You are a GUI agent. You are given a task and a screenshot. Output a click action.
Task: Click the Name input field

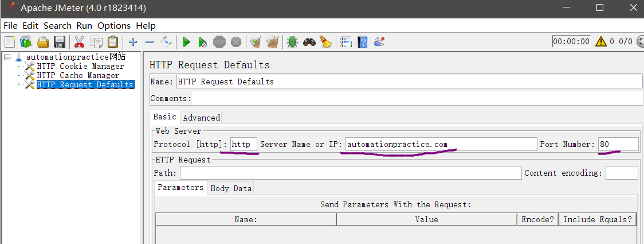pos(409,82)
